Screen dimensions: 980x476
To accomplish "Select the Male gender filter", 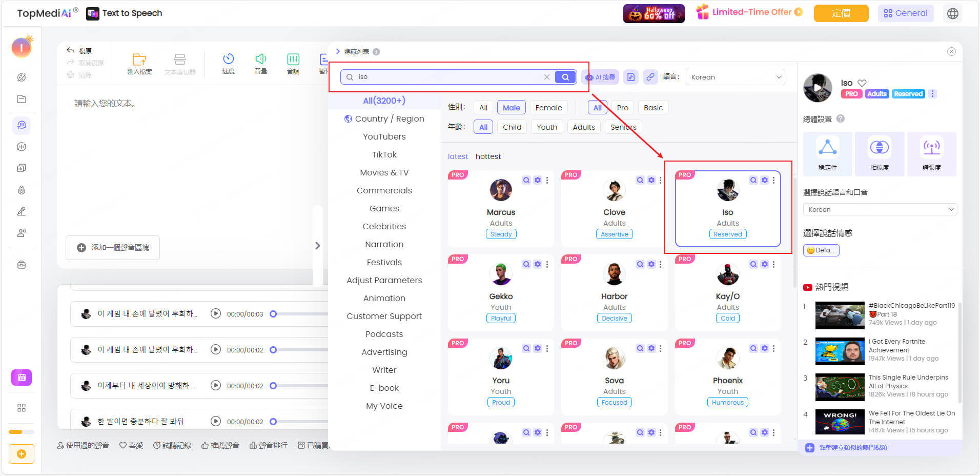I will pos(512,108).
